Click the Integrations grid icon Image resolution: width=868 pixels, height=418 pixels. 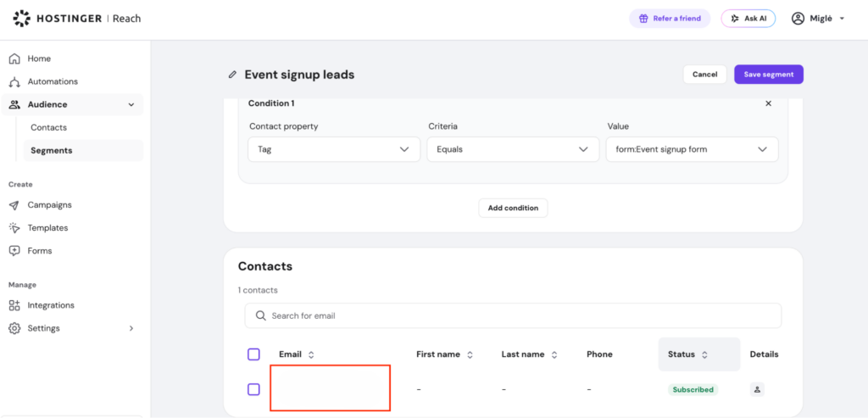(x=15, y=305)
